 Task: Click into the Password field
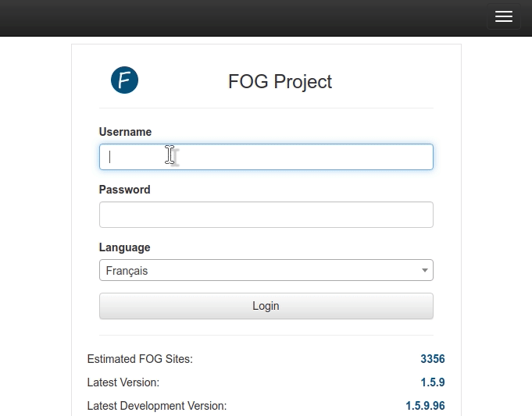pos(266,215)
